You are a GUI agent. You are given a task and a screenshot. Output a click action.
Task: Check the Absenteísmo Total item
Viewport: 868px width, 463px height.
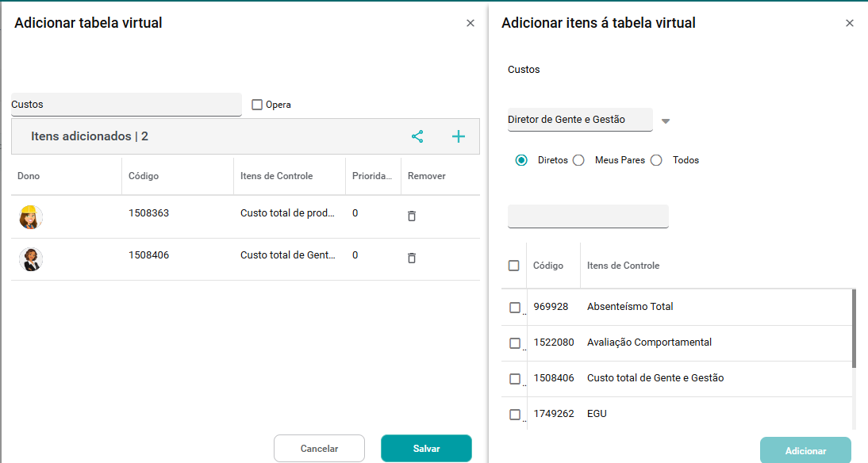[x=515, y=308]
